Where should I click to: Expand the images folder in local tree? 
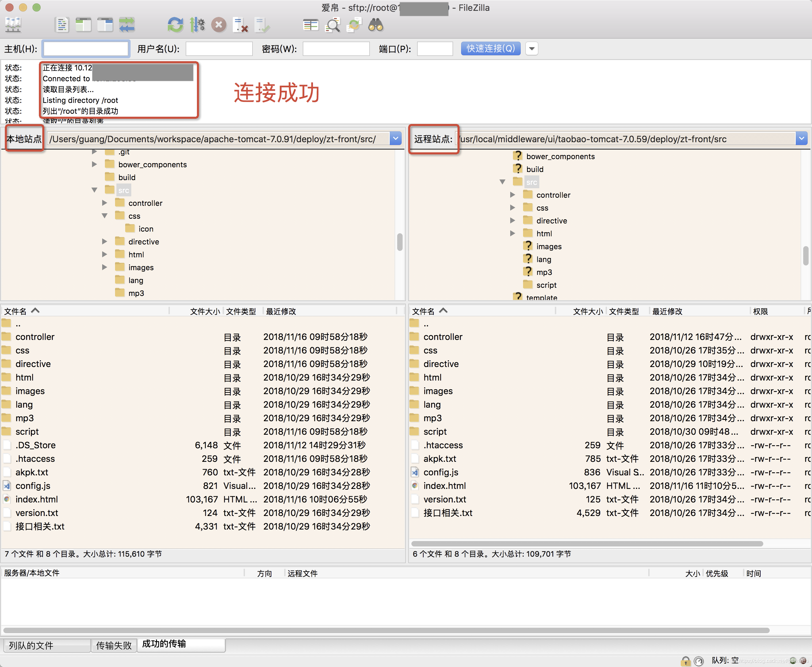[105, 267]
